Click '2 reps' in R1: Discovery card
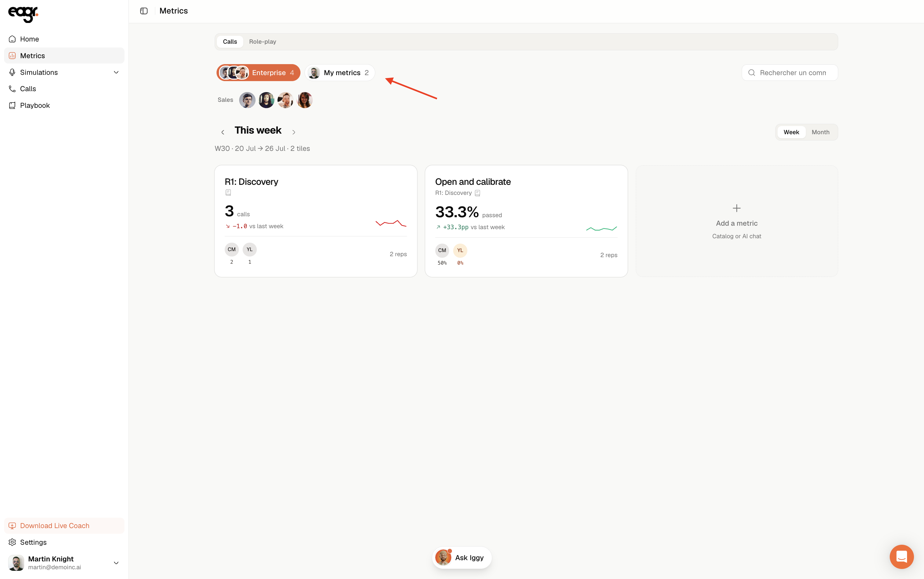The height and width of the screenshot is (579, 924). pyautogui.click(x=398, y=254)
